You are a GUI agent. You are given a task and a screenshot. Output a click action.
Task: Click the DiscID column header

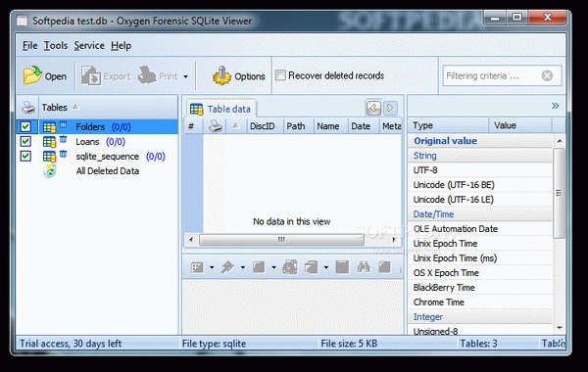(x=265, y=126)
